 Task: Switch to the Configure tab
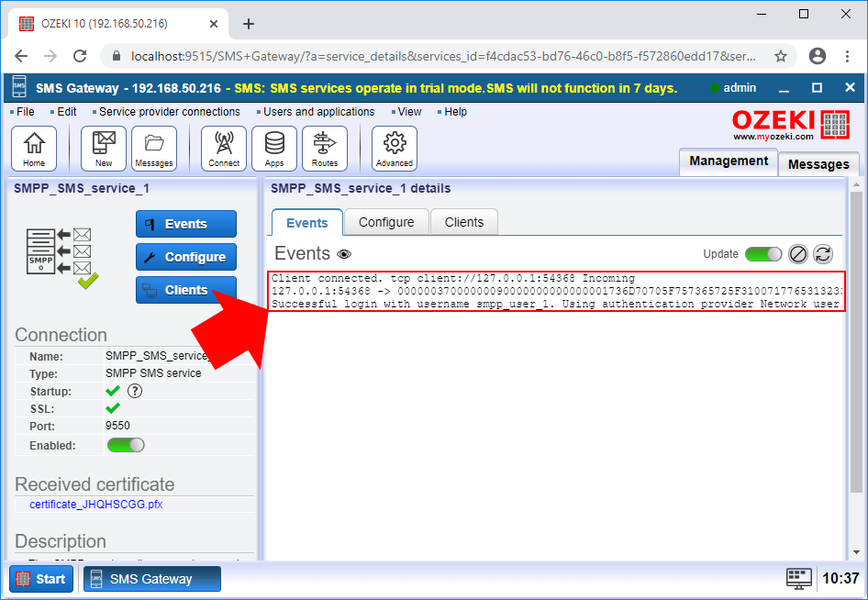tap(386, 222)
